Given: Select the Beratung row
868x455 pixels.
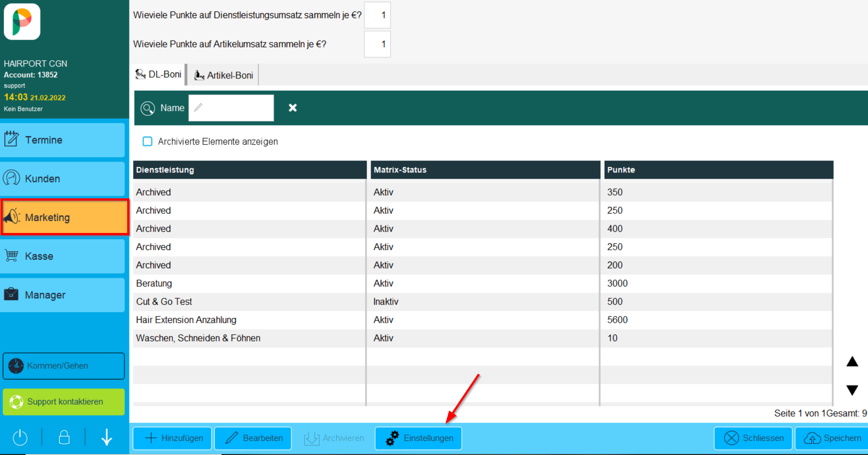Looking at the screenshot, I should (483, 284).
